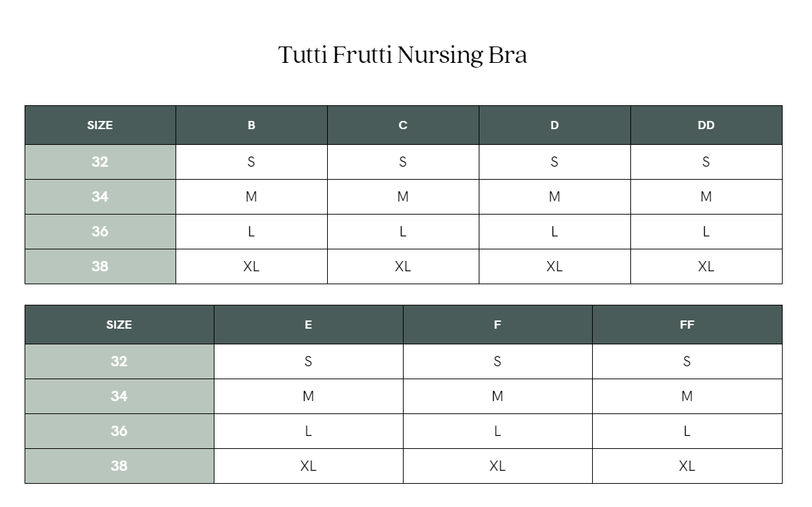Select the B cup column header
This screenshot has height=507, width=812.
point(251,125)
